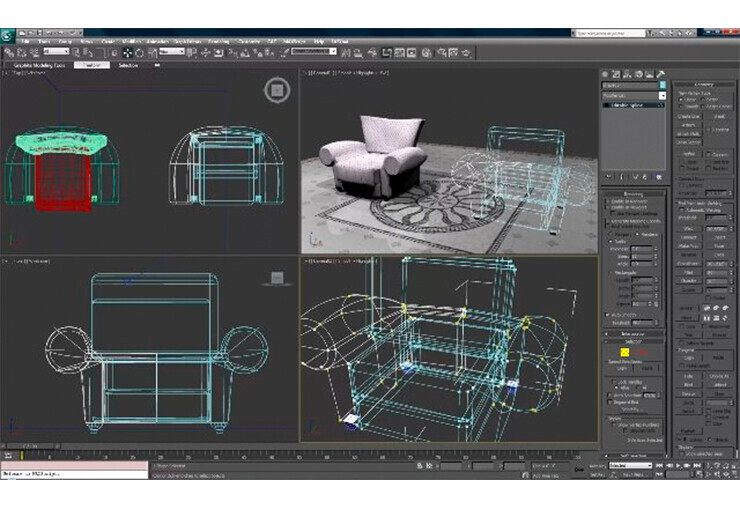Switch to the Create command panel tab
The image size is (740, 508).
[605, 74]
